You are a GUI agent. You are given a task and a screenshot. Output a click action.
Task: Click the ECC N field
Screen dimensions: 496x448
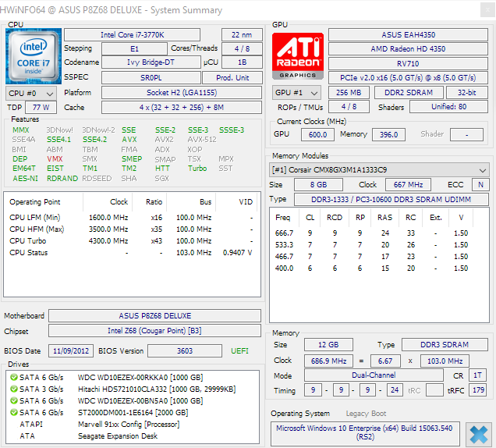pos(480,184)
